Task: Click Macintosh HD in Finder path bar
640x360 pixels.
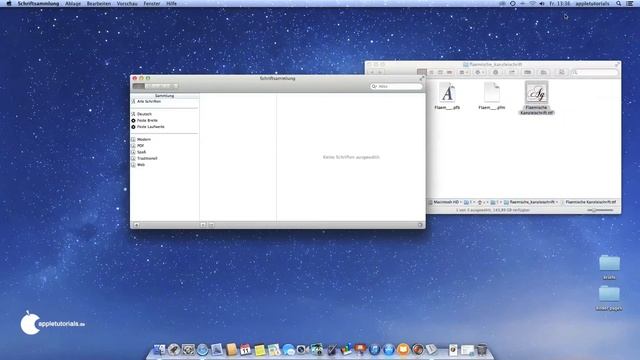Action: coord(443,202)
